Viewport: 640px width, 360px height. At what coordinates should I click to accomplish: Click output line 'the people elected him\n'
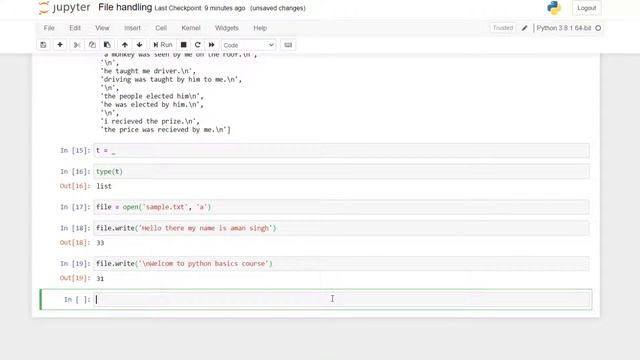click(152, 96)
